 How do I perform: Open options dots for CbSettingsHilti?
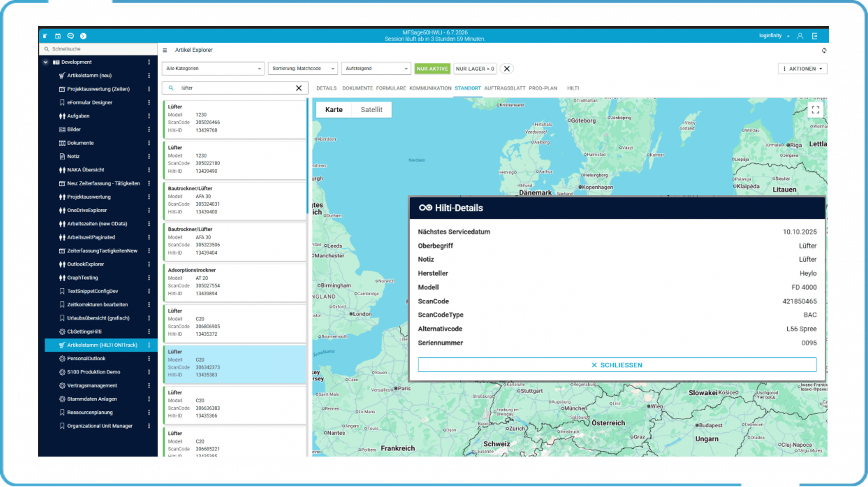(149, 332)
